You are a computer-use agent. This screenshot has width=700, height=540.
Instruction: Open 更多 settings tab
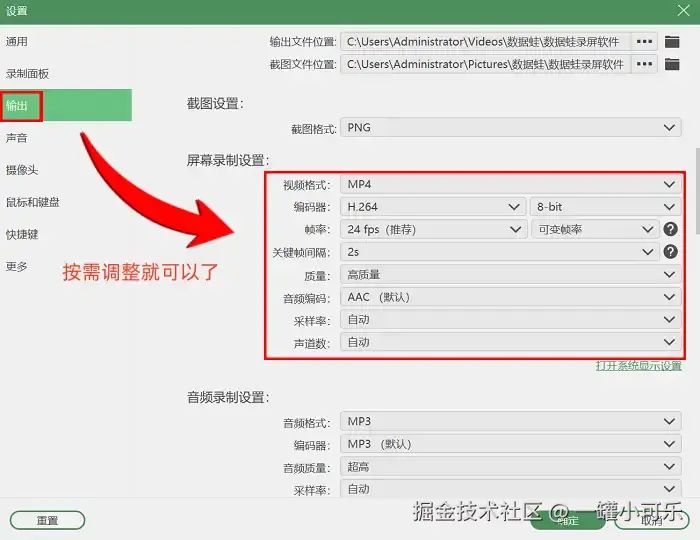click(66, 266)
